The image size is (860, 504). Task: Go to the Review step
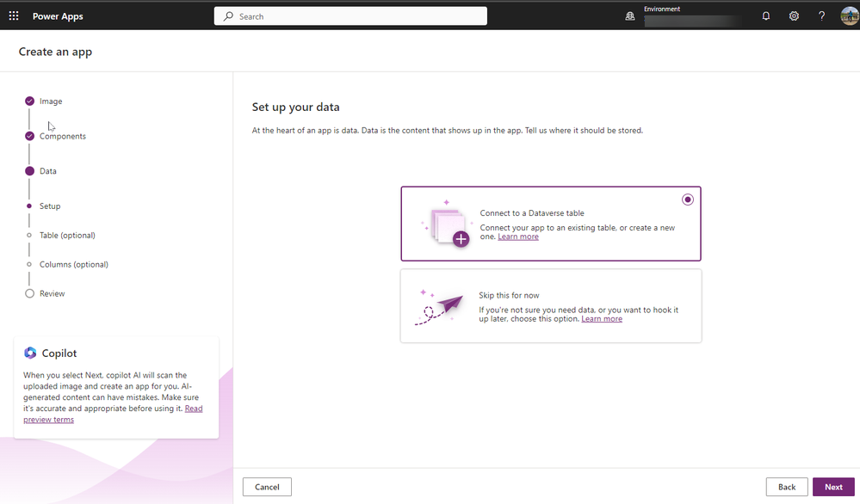(x=53, y=293)
